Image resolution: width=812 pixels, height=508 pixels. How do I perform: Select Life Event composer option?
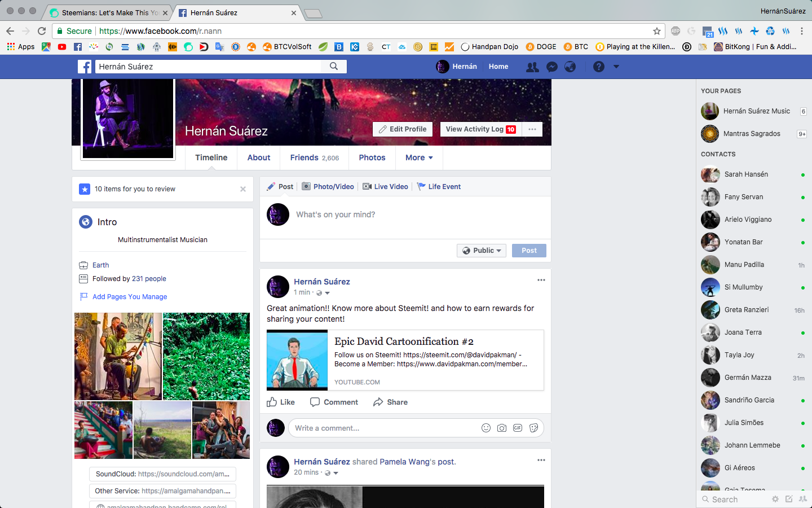point(439,187)
